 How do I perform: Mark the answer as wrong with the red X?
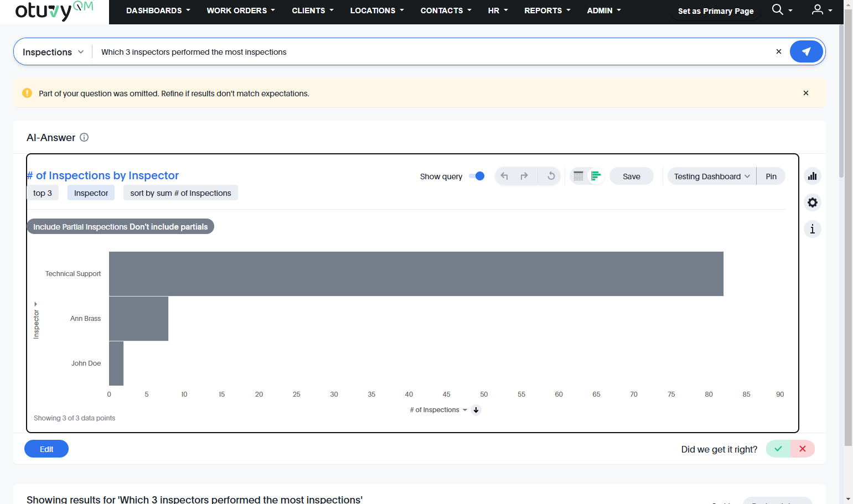[803, 449]
